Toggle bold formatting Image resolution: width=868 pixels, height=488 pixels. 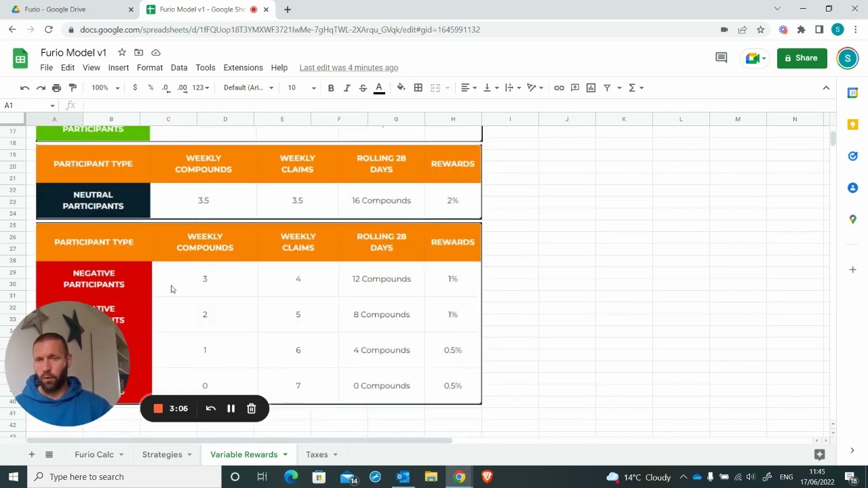(331, 87)
